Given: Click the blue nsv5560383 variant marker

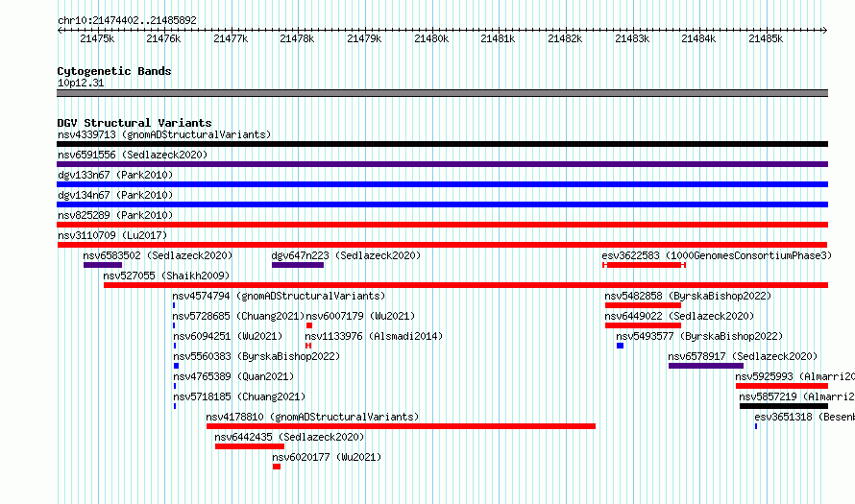Looking at the screenshot, I should (176, 366).
